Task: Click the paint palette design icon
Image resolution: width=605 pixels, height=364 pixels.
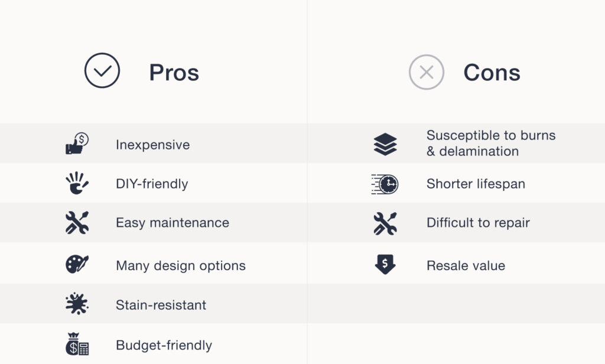Action: [77, 264]
